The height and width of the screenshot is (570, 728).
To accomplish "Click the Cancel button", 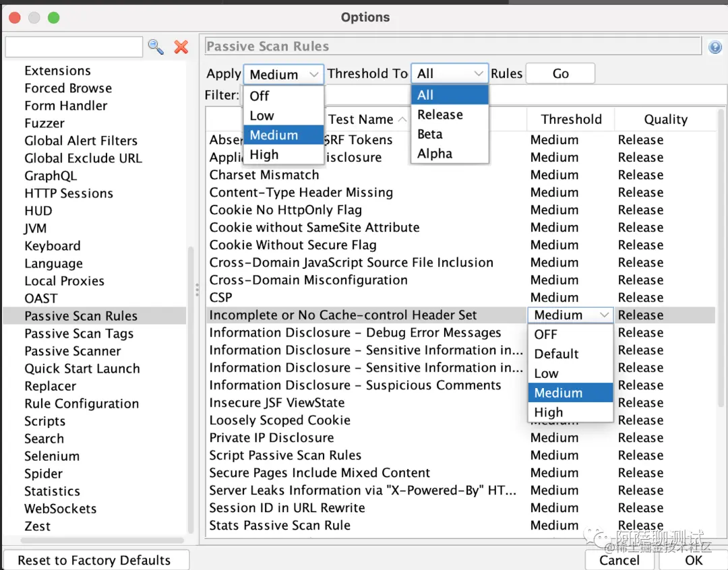I will [619, 561].
